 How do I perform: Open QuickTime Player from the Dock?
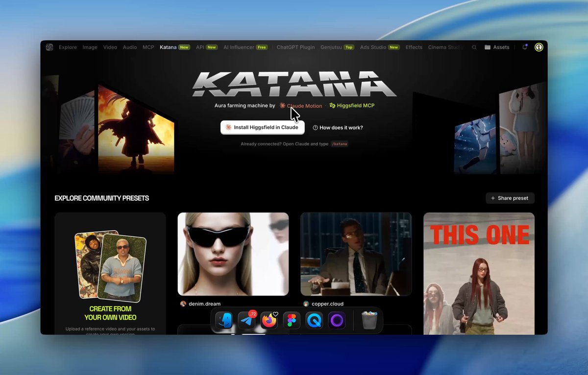tap(314, 321)
